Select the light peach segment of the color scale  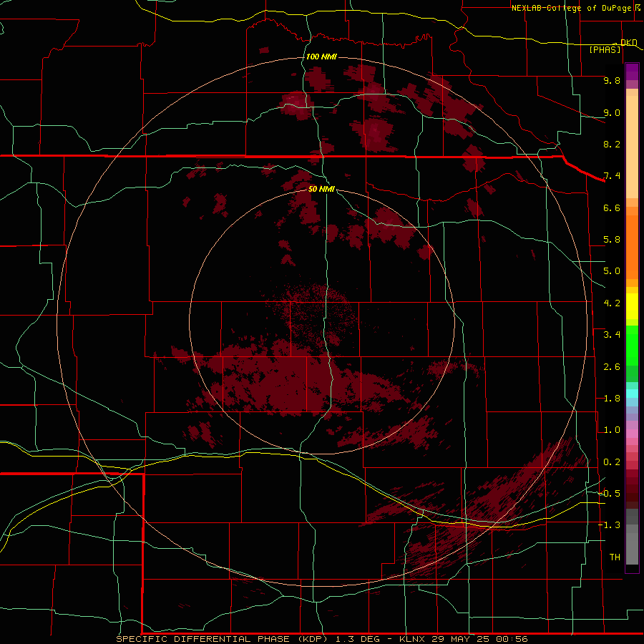632,147
